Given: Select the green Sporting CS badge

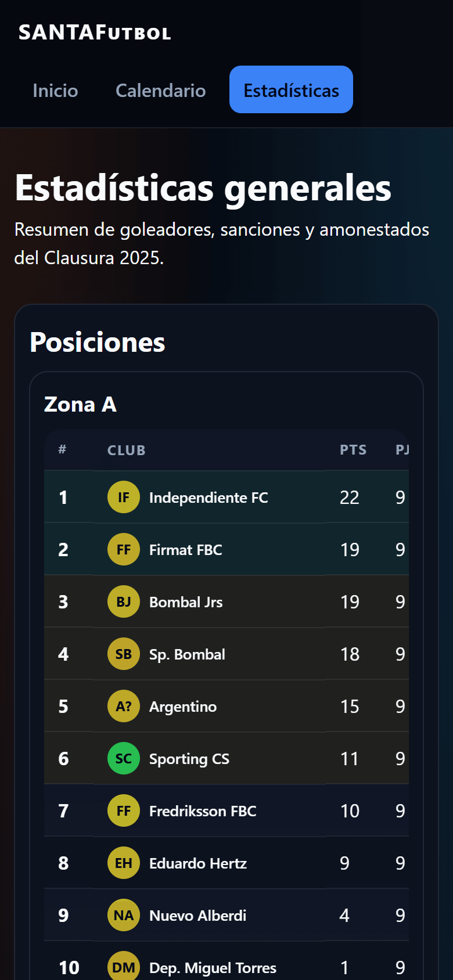Looking at the screenshot, I should click(123, 758).
